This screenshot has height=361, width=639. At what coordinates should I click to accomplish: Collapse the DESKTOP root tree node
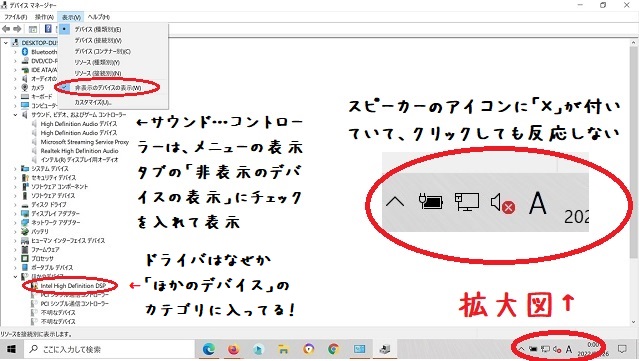coord(6,43)
